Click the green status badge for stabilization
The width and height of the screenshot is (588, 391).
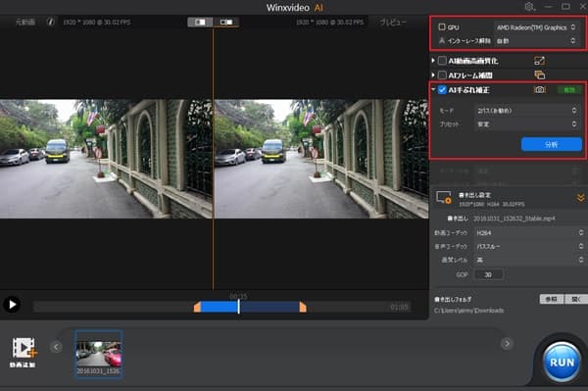coord(569,90)
